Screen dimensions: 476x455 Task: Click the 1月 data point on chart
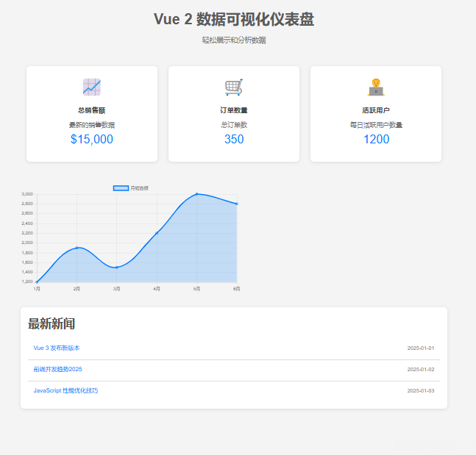pos(37,282)
